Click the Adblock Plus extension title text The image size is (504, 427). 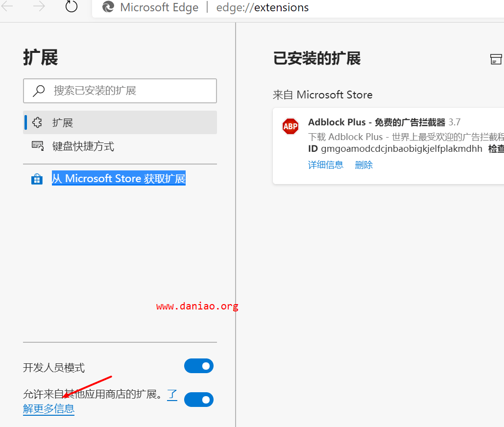377,122
